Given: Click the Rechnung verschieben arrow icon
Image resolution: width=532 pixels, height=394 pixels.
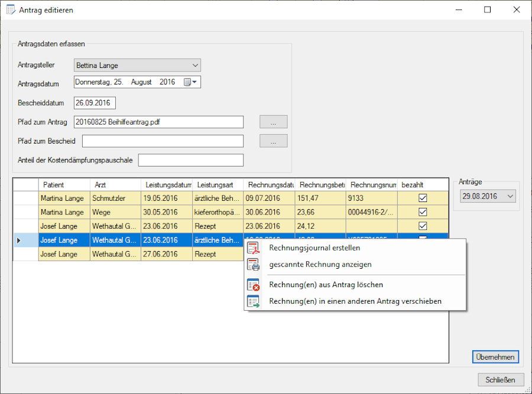Looking at the screenshot, I should click(253, 301).
